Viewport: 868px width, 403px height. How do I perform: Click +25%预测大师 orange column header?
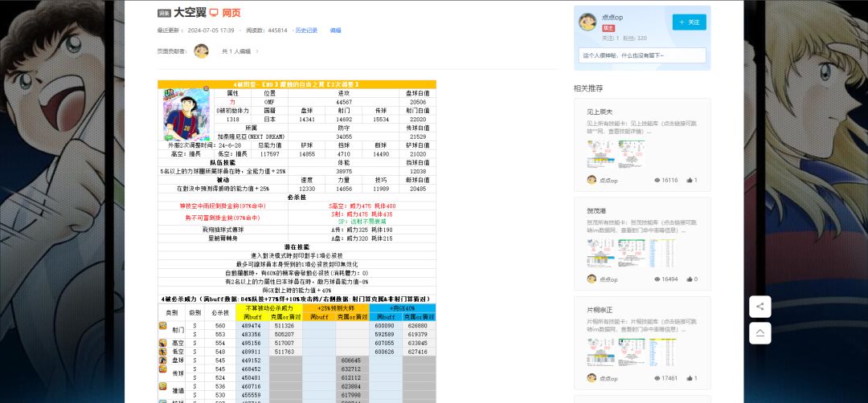click(x=335, y=308)
